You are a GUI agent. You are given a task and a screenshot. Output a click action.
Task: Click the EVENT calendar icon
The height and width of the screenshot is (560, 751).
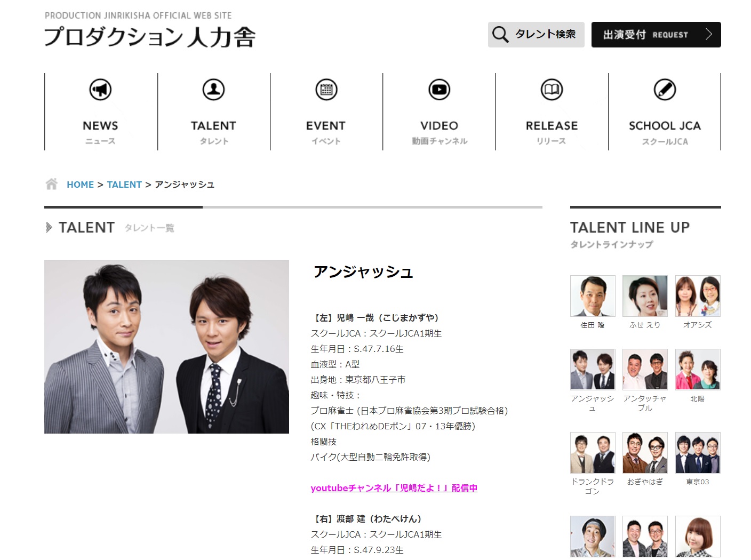pyautogui.click(x=326, y=90)
